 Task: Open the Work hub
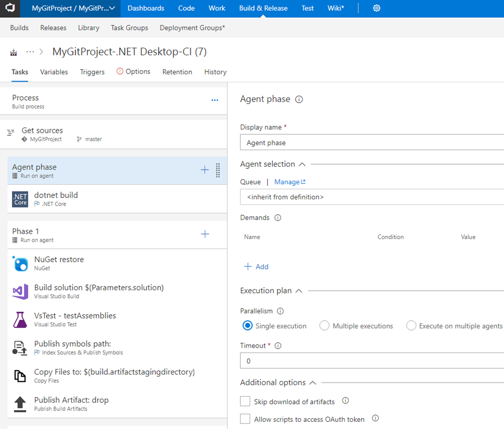point(217,8)
